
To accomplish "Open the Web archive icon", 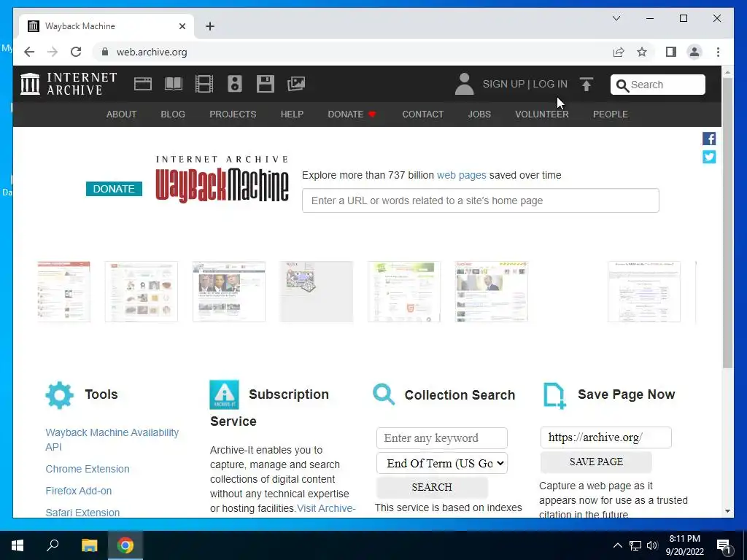I will pos(142,84).
